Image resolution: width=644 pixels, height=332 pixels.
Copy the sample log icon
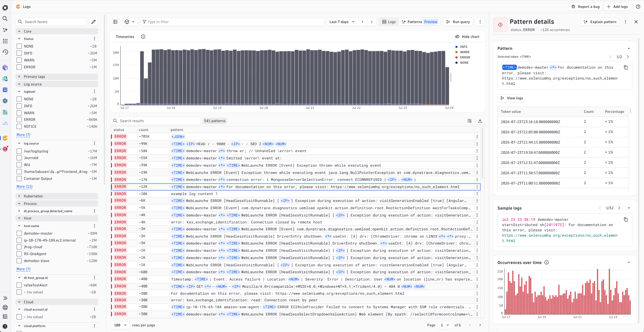click(x=626, y=219)
